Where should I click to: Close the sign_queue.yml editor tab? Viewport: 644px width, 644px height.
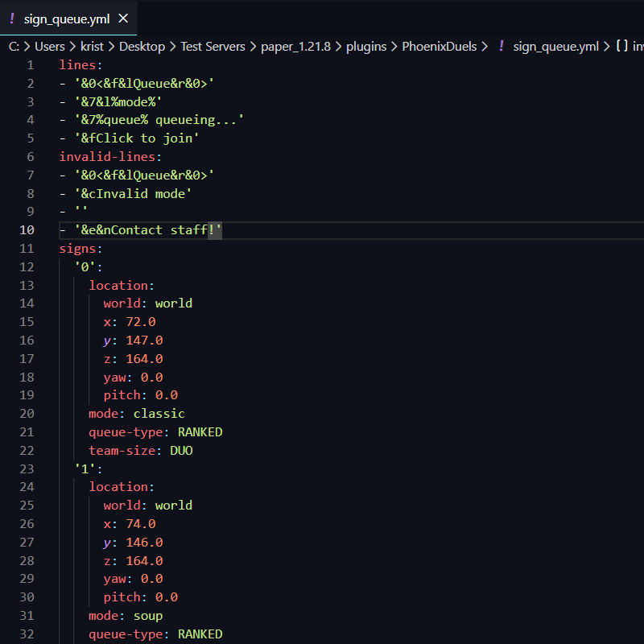click(x=122, y=18)
